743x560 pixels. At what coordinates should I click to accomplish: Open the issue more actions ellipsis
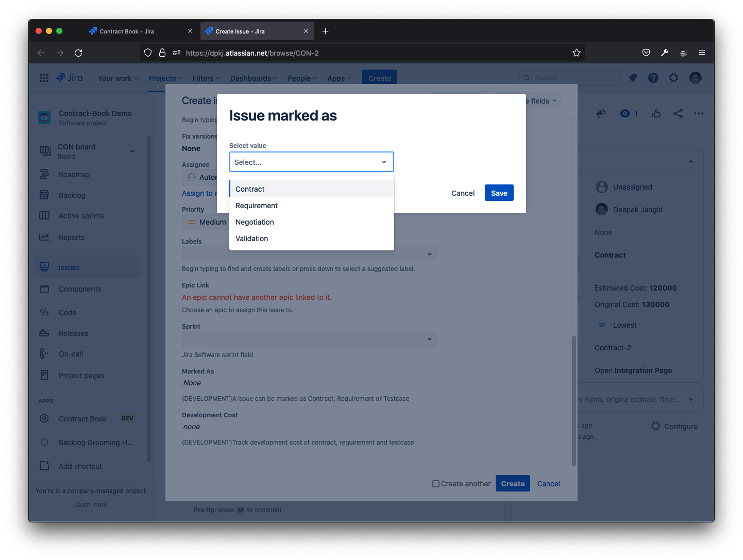point(699,113)
